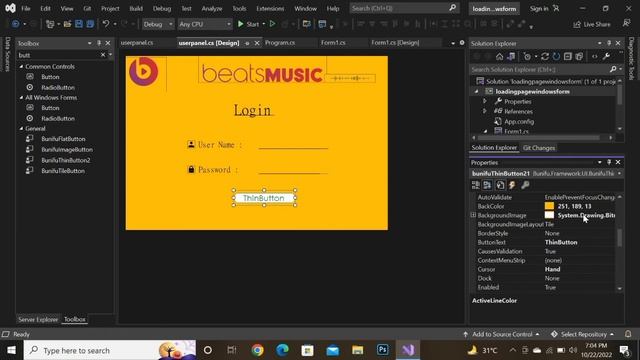
Task: Expand the References node in Solution Explorer
Action: (x=484, y=111)
